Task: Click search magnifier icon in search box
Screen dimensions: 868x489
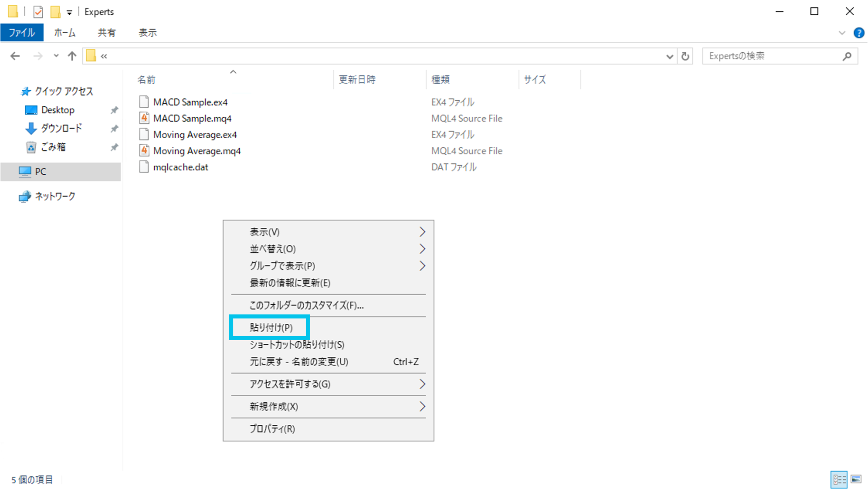Action: 847,56
